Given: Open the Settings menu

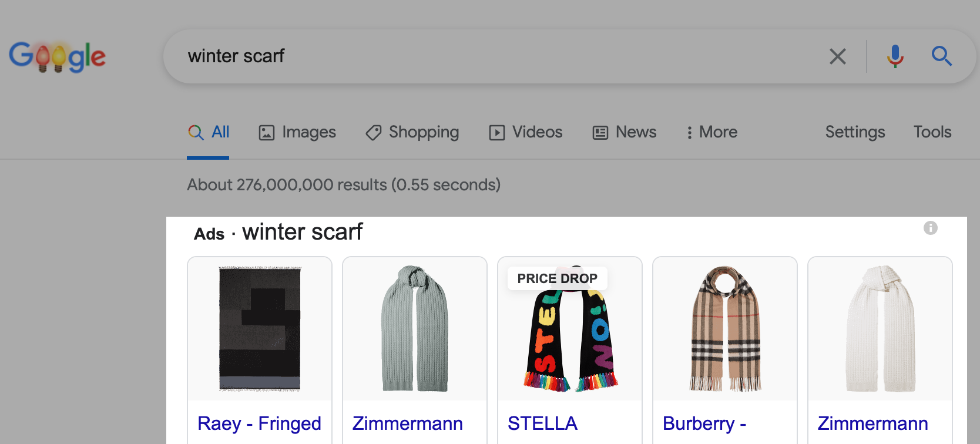Looking at the screenshot, I should pyautogui.click(x=855, y=132).
